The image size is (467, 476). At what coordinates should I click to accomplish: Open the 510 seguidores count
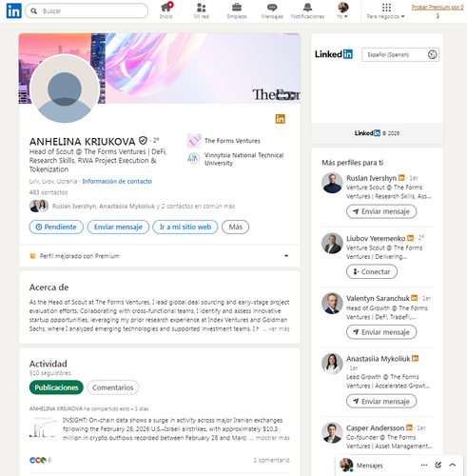[50, 373]
